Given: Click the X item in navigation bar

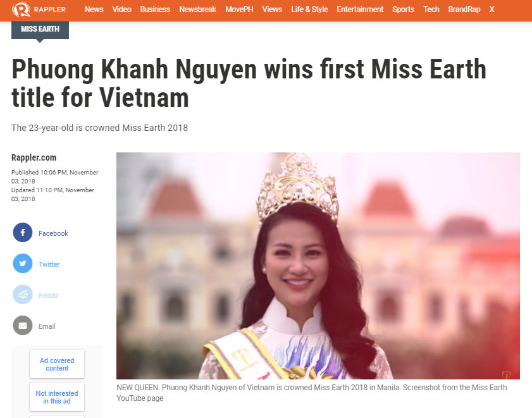Looking at the screenshot, I should pos(492,9).
